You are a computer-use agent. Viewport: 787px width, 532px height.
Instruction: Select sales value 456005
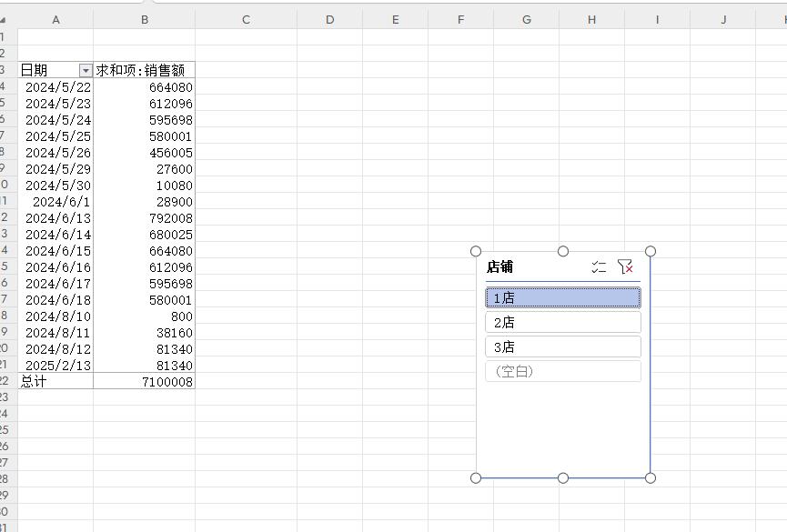(x=145, y=153)
